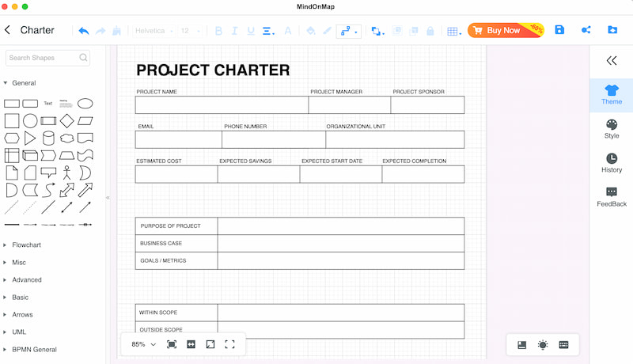Redo the last action
This screenshot has height=364, width=633.
coord(100,31)
